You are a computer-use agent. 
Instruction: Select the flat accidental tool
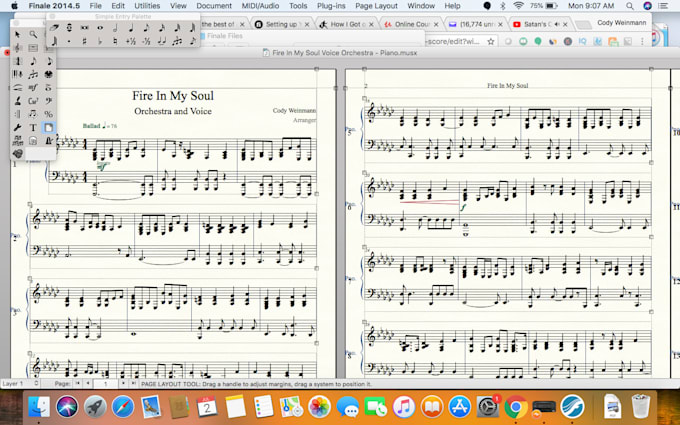(x=100, y=41)
